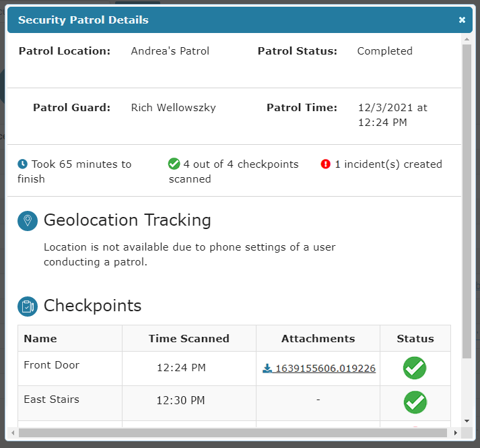480x448 pixels.
Task: Click the Status column header
Action: pyautogui.click(x=415, y=339)
